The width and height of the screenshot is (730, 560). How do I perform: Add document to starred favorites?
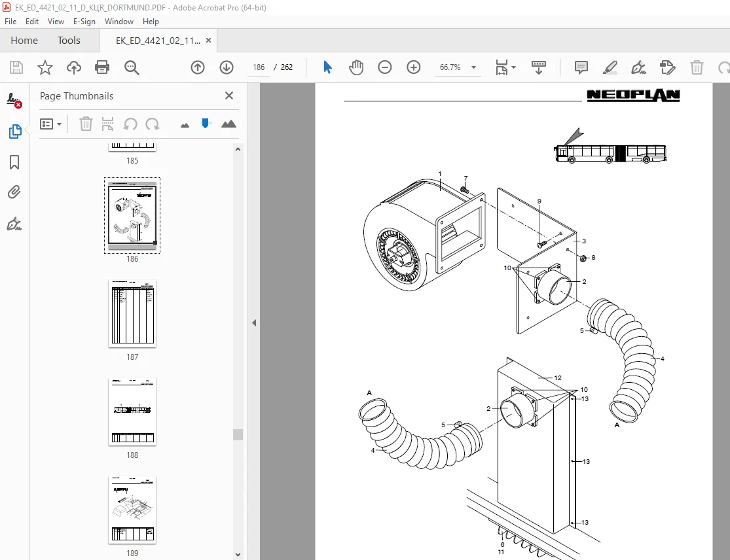45,67
